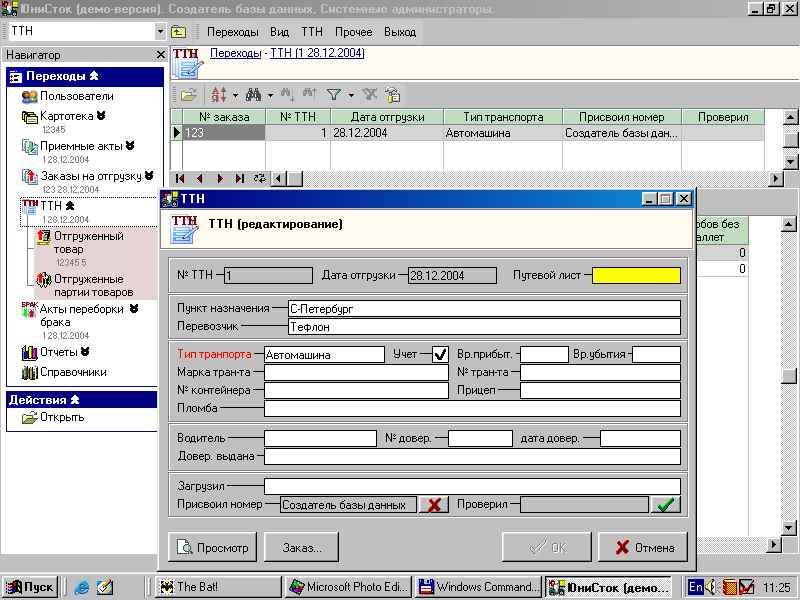The height and width of the screenshot is (600, 800).
Task: Toggle the Учет checkbox
Action: (x=440, y=354)
